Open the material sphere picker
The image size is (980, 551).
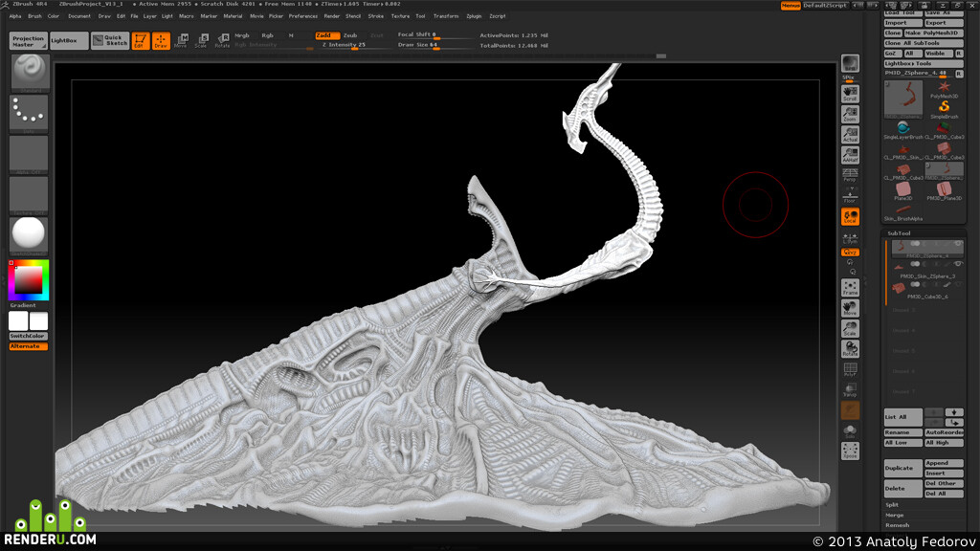click(x=30, y=235)
